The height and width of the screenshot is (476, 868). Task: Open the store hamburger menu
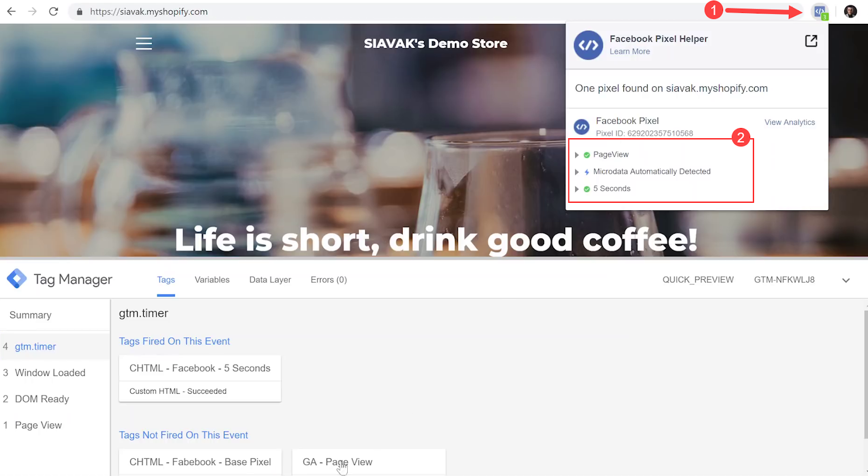click(x=144, y=43)
